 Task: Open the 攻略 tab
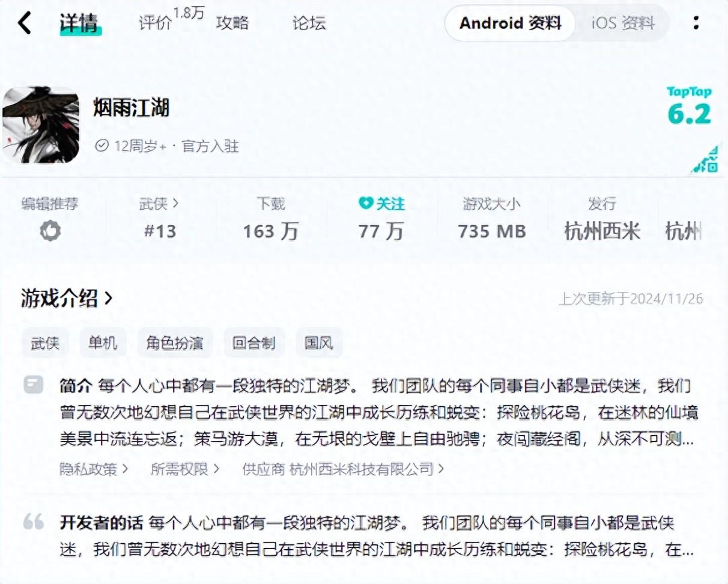point(232,23)
